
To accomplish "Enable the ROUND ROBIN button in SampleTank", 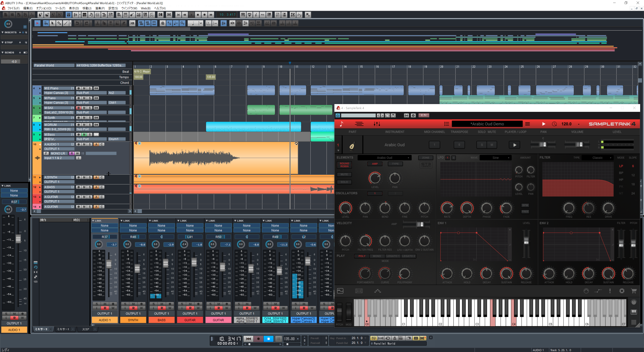I will click(x=344, y=165).
